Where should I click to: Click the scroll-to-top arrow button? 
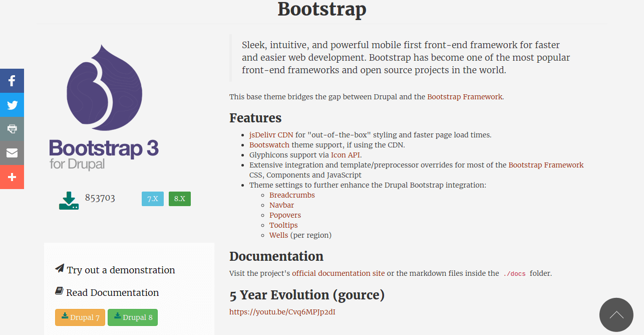(616, 315)
